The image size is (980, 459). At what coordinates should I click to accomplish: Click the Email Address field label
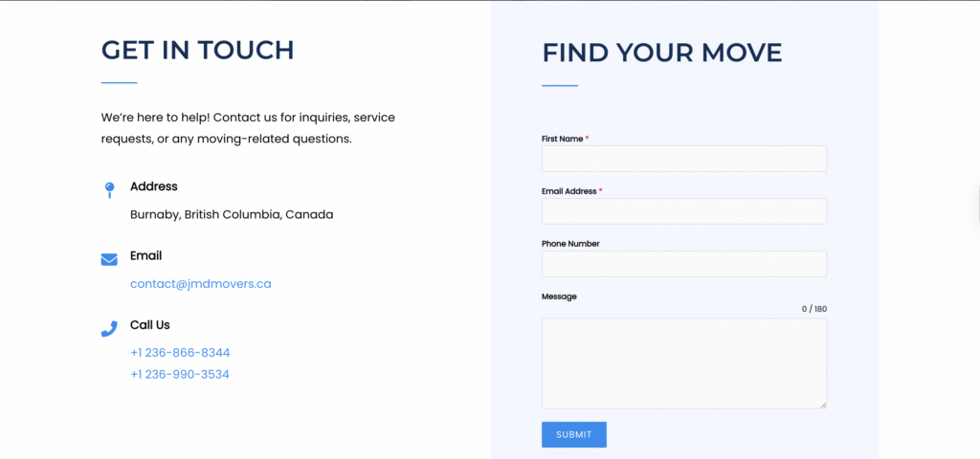tap(568, 191)
